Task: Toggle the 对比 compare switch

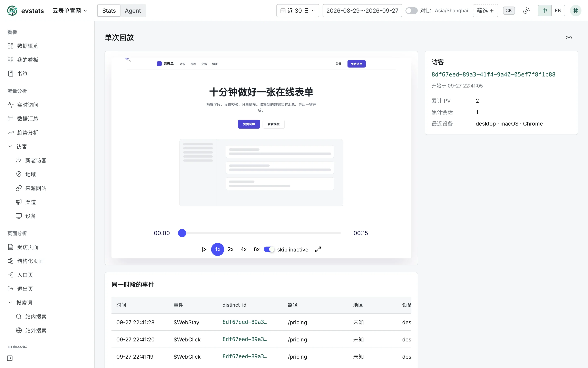Action: pos(411,11)
